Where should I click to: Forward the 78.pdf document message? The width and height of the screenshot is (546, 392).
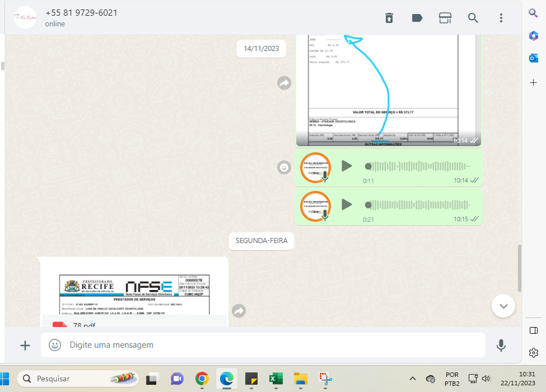tap(239, 311)
